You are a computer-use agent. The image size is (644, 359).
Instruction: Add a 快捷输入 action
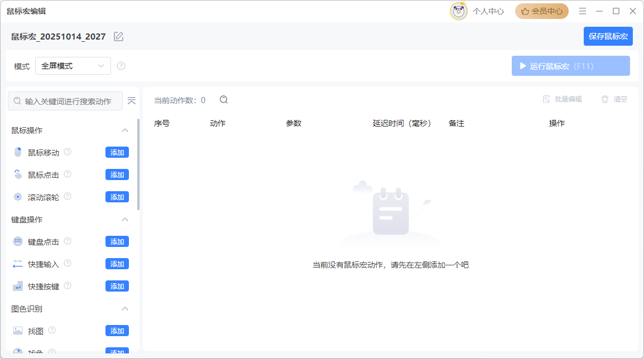click(117, 264)
